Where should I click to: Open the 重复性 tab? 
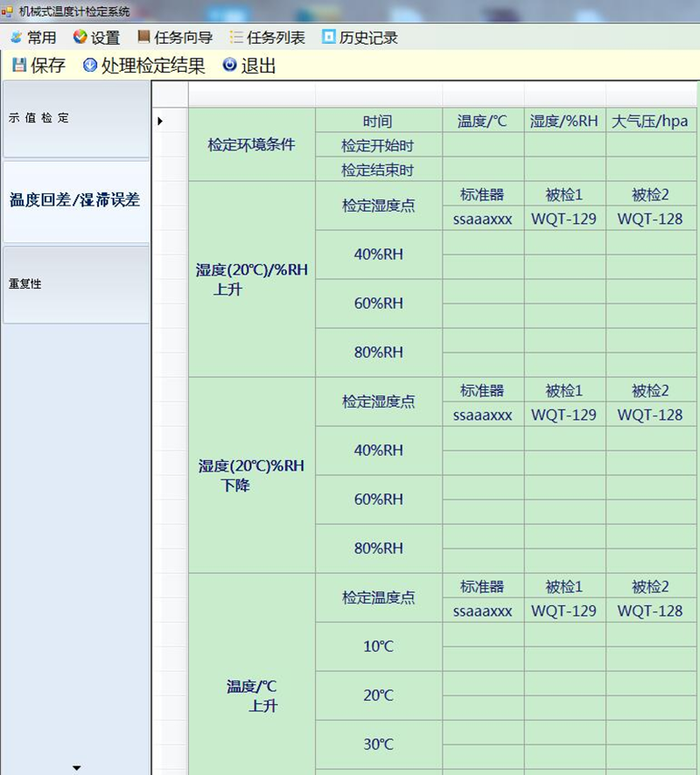[x=76, y=285]
